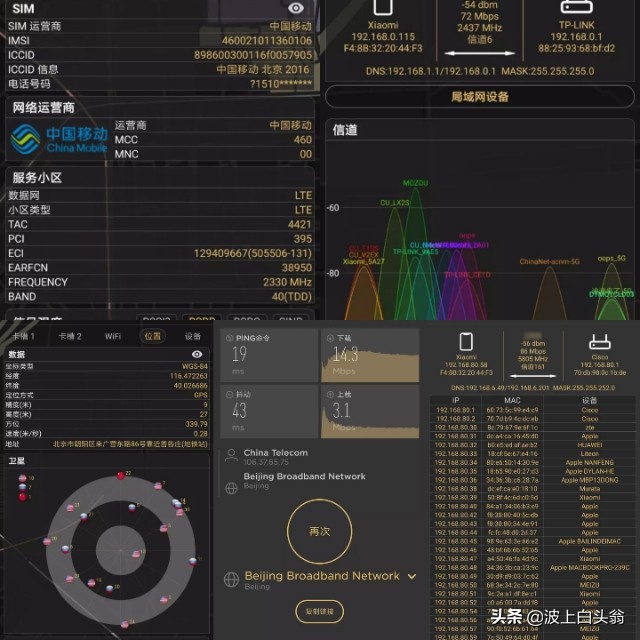Tap the Cisco router icon
Image resolution: width=640 pixels, height=640 pixels.
point(600,342)
